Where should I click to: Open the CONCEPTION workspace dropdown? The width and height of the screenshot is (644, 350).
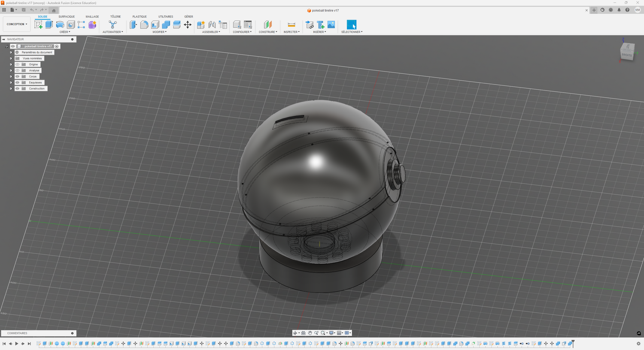pos(17,24)
